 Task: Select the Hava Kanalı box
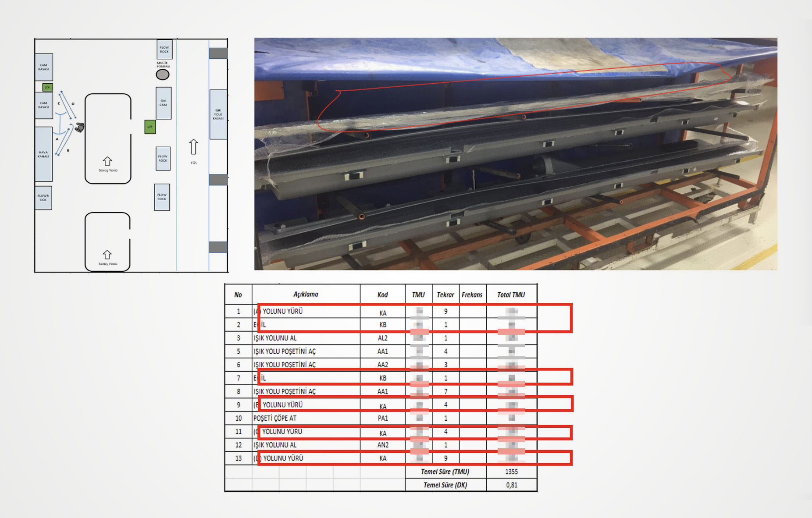(x=43, y=154)
